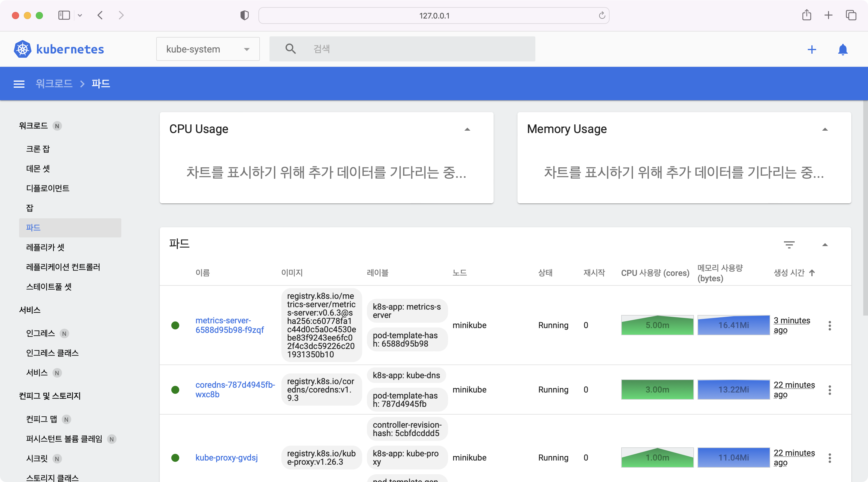Show the tab overview icon

click(851, 16)
